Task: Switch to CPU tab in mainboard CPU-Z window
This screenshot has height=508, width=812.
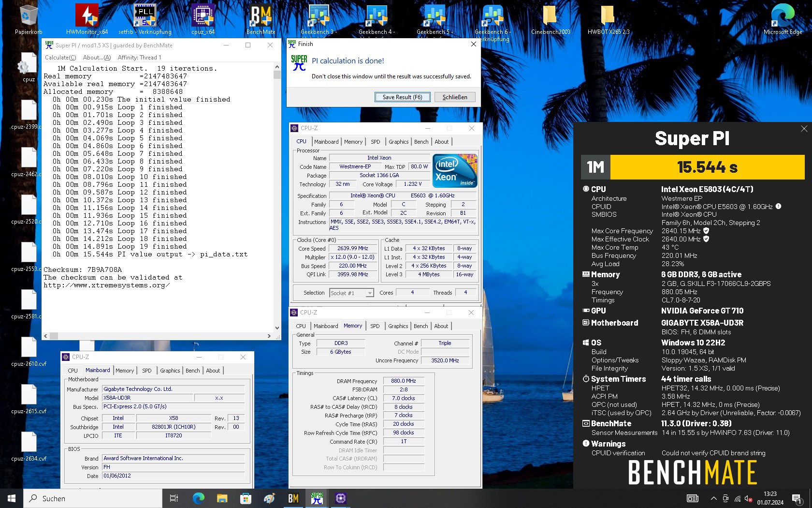Action: click(x=73, y=371)
